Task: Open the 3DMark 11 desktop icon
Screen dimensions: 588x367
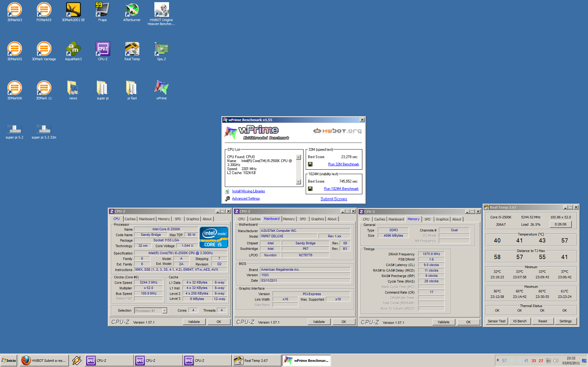Action: [x=44, y=90]
